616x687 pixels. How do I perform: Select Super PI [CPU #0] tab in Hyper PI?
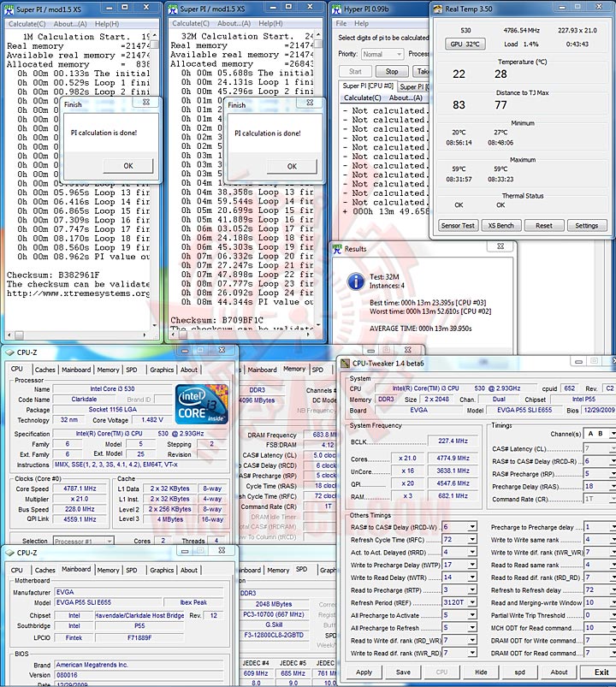(368, 86)
